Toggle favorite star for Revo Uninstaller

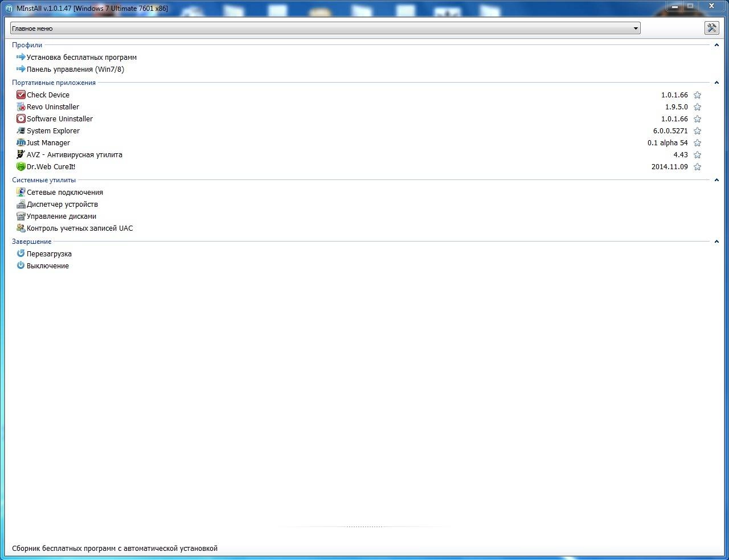697,107
